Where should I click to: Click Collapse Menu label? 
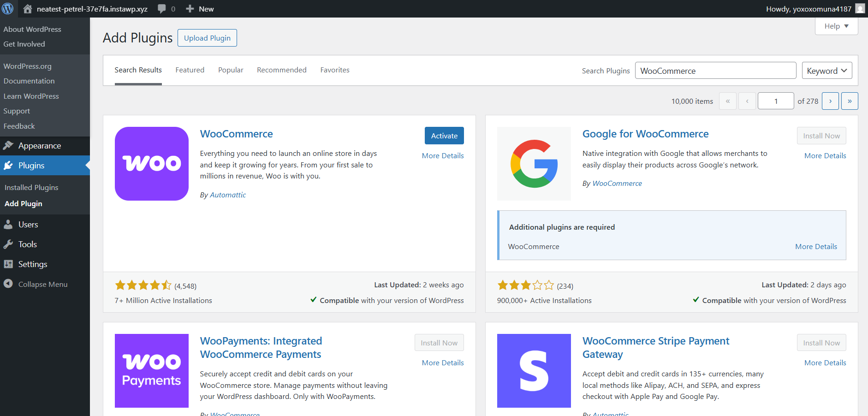tap(43, 285)
